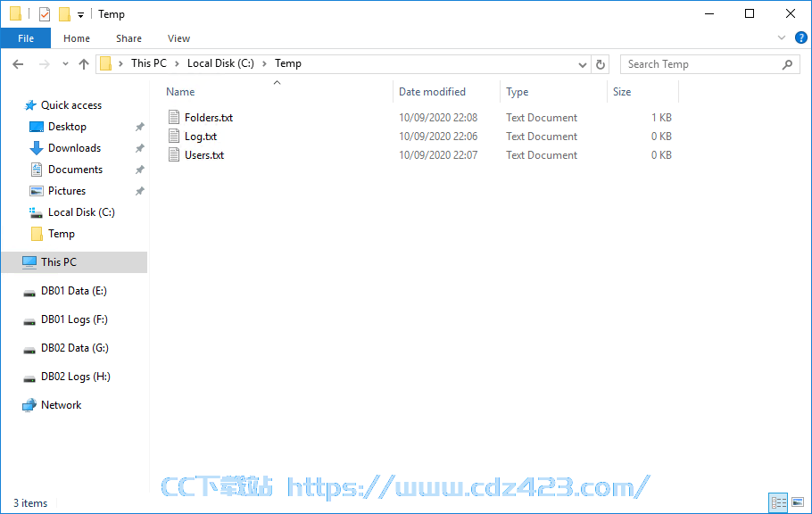Go up one level with Up arrow
Screen dimensions: 812x514
pos(84,64)
